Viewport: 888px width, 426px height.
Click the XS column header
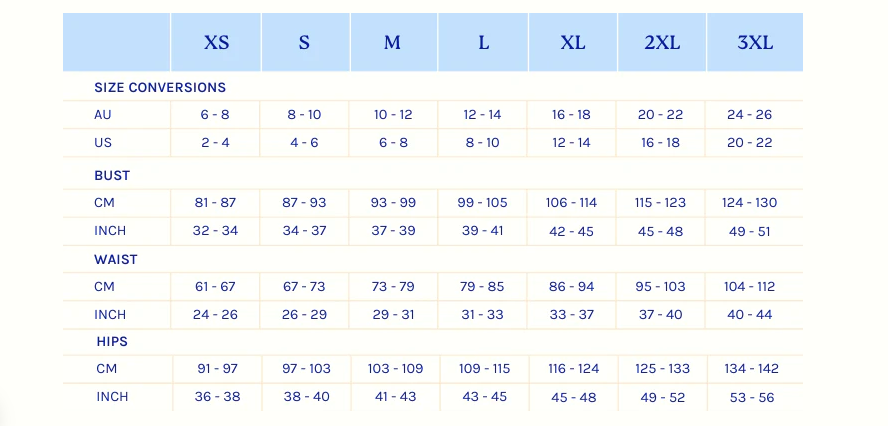click(216, 42)
